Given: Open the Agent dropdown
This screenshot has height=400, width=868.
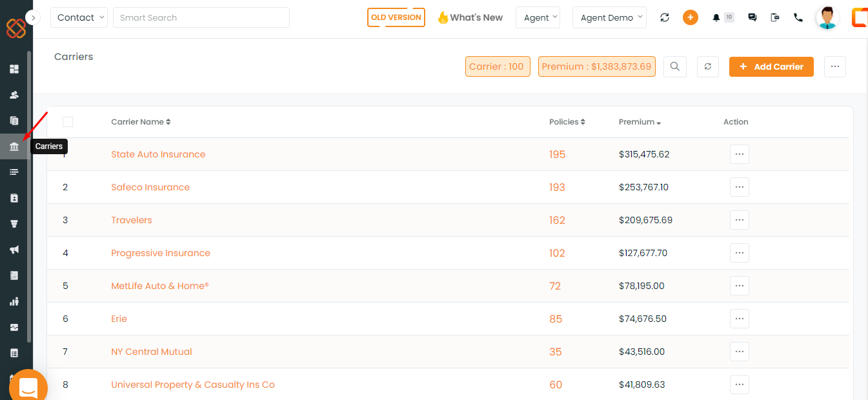Looking at the screenshot, I should click(x=538, y=17).
